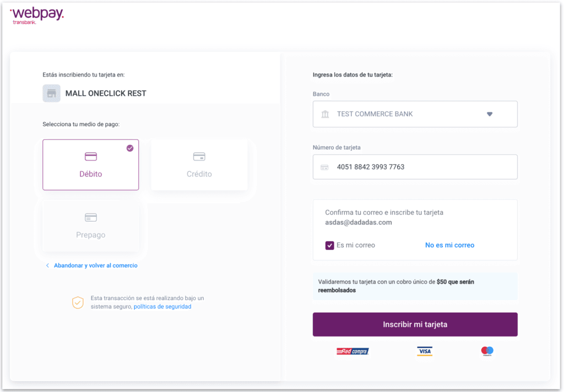Click the Redcompra logo

[x=352, y=351]
